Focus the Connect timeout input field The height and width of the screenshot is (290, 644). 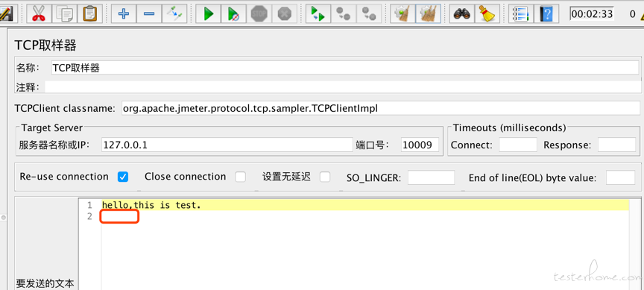coord(518,145)
